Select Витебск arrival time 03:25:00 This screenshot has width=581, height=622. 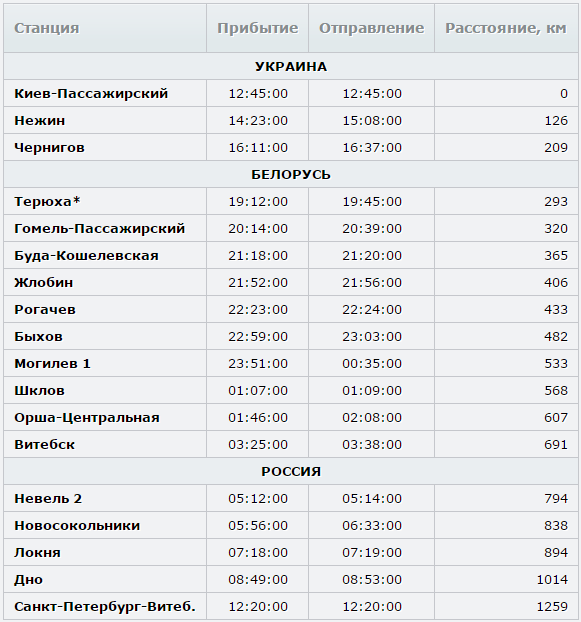tap(258, 444)
